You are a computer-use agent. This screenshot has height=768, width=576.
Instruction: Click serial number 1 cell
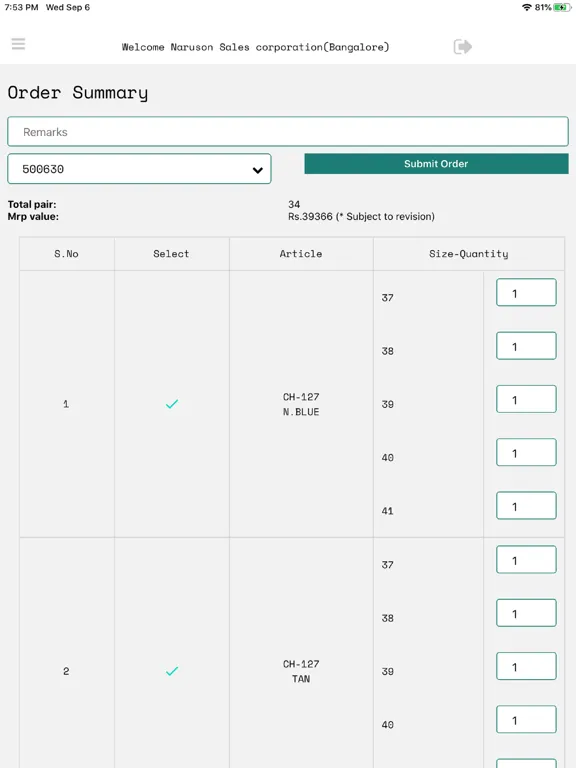(x=66, y=404)
